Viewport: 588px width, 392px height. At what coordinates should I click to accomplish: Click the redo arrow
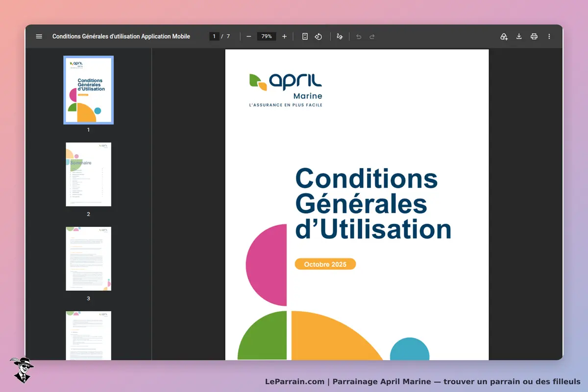(x=372, y=36)
